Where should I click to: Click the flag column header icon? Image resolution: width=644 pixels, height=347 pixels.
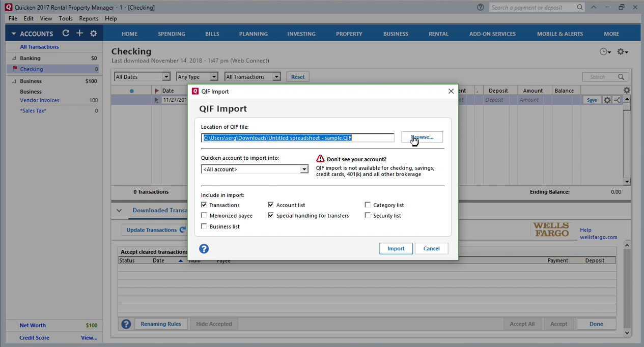tap(156, 91)
